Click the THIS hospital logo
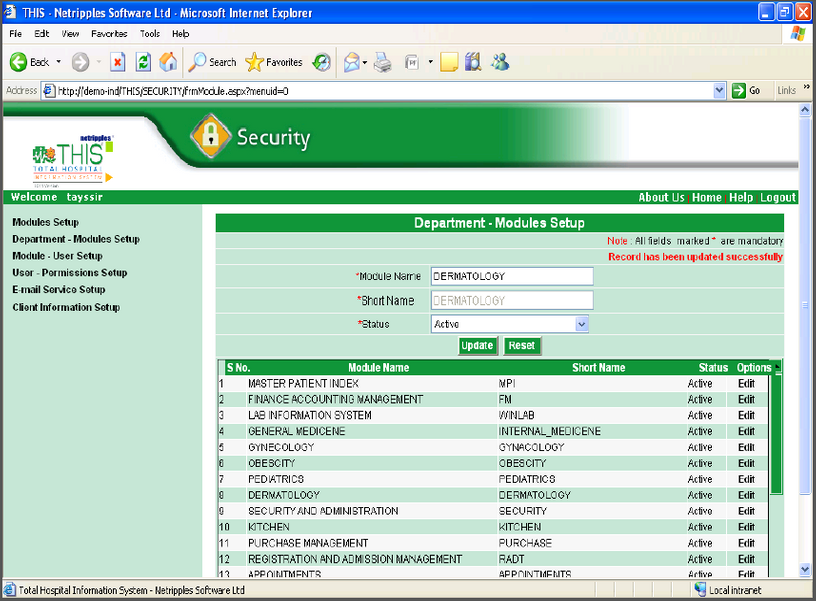The height and width of the screenshot is (601, 816). click(73, 159)
